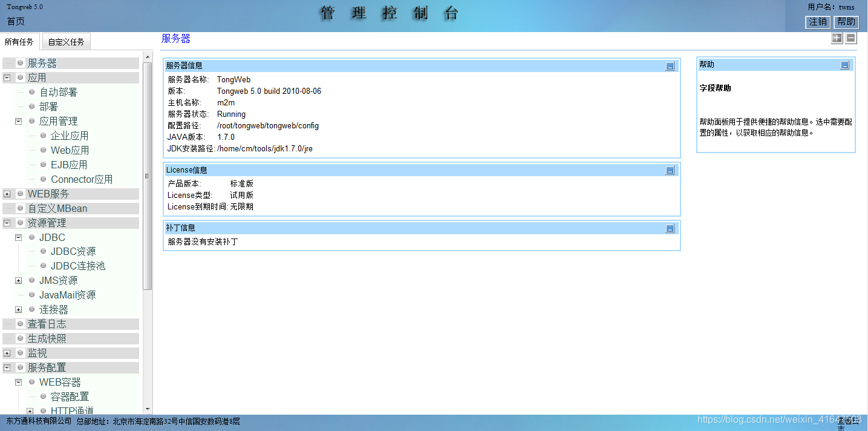Click the bullet icon beside 生成快照
The image size is (868, 431).
tap(20, 338)
